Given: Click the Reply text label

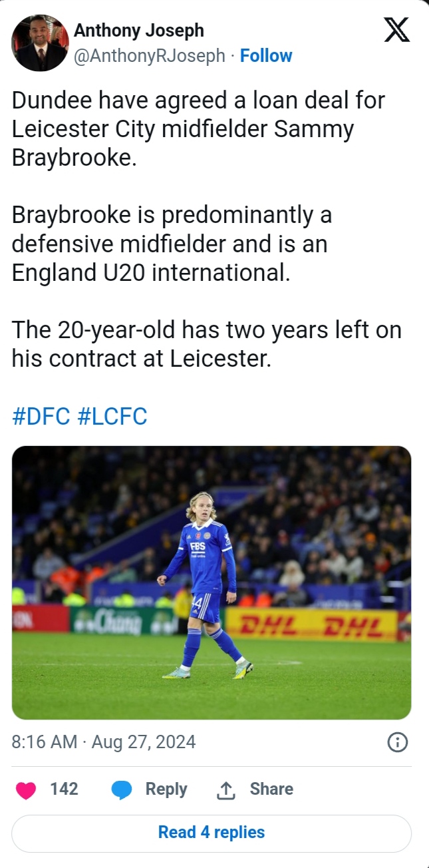Looking at the screenshot, I should pyautogui.click(x=166, y=789).
